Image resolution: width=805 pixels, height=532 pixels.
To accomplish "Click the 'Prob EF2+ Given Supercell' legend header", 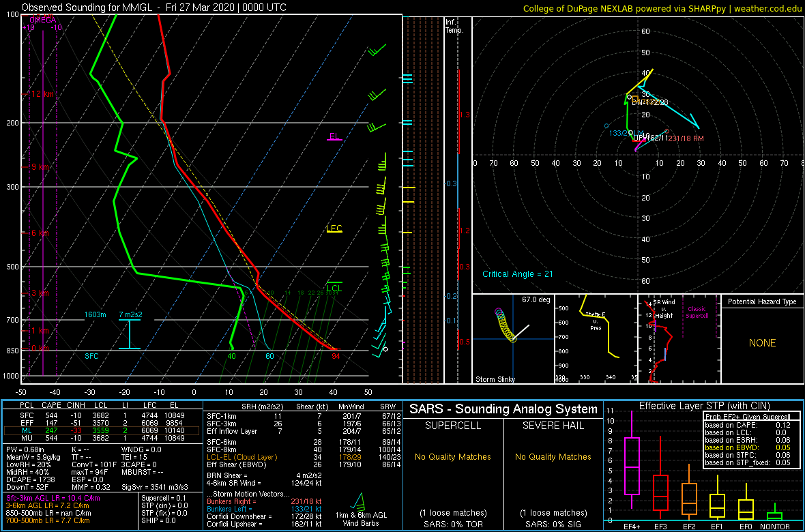I will [747, 417].
